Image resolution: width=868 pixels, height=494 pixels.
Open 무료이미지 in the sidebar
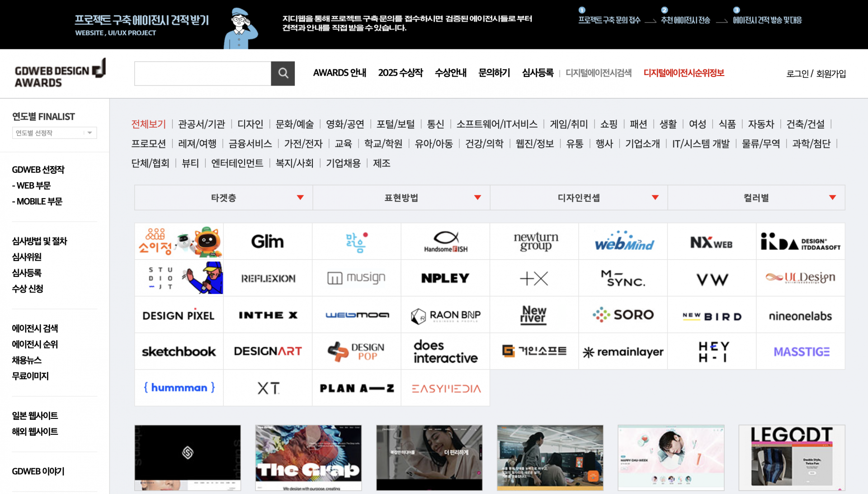coord(30,376)
